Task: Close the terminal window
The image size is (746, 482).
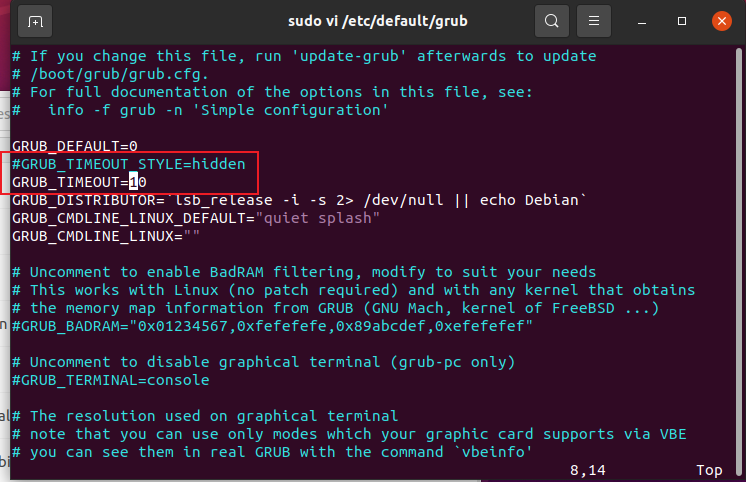Action: point(719,21)
